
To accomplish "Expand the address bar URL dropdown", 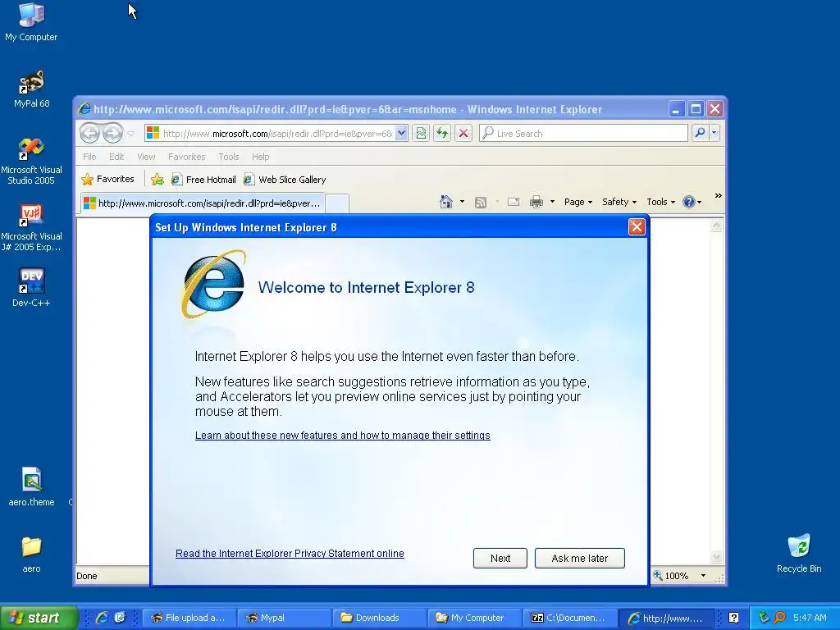I will pos(401,133).
